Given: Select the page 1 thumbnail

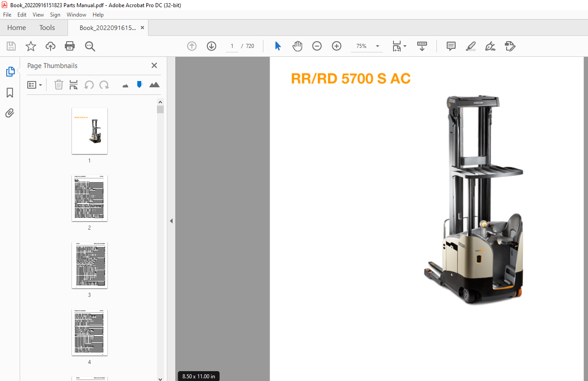Looking at the screenshot, I should click(89, 131).
